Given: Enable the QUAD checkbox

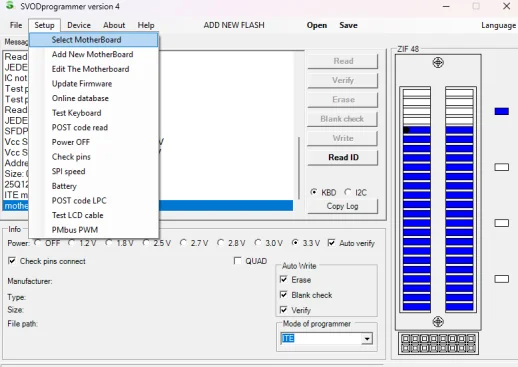Looking at the screenshot, I should tap(238, 261).
